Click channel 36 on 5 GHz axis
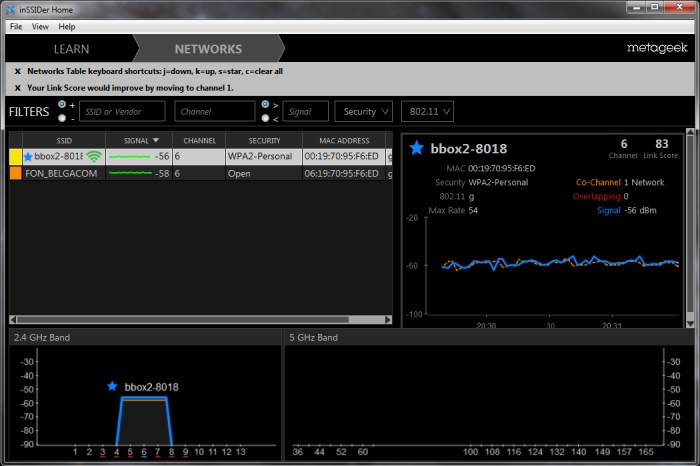700x466 pixels. [x=297, y=452]
